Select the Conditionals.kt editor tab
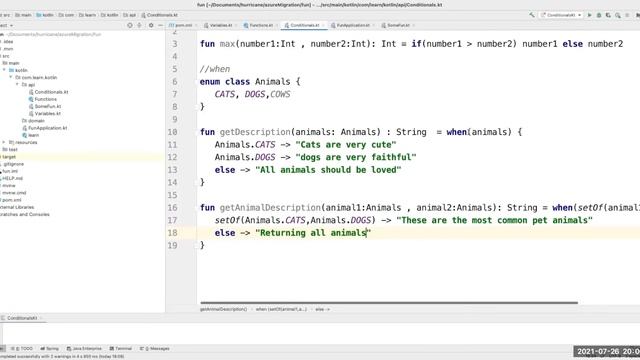The image size is (640, 360). click(304, 25)
